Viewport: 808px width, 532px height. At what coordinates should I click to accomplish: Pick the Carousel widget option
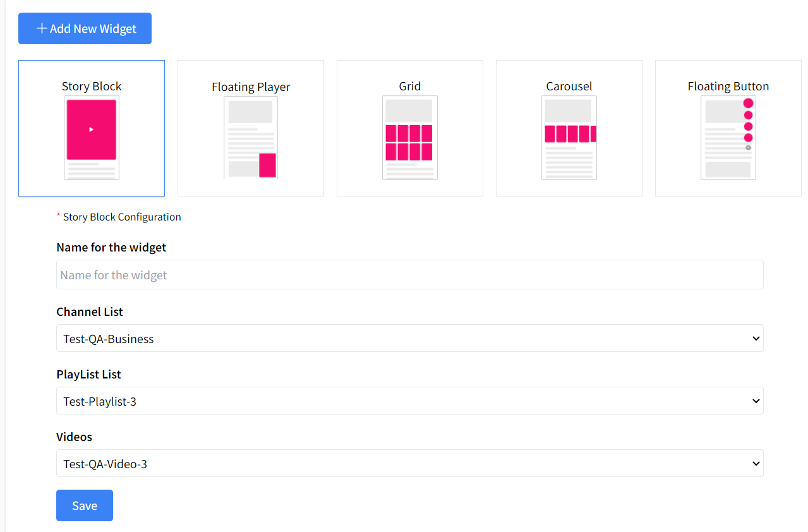pyautogui.click(x=569, y=128)
